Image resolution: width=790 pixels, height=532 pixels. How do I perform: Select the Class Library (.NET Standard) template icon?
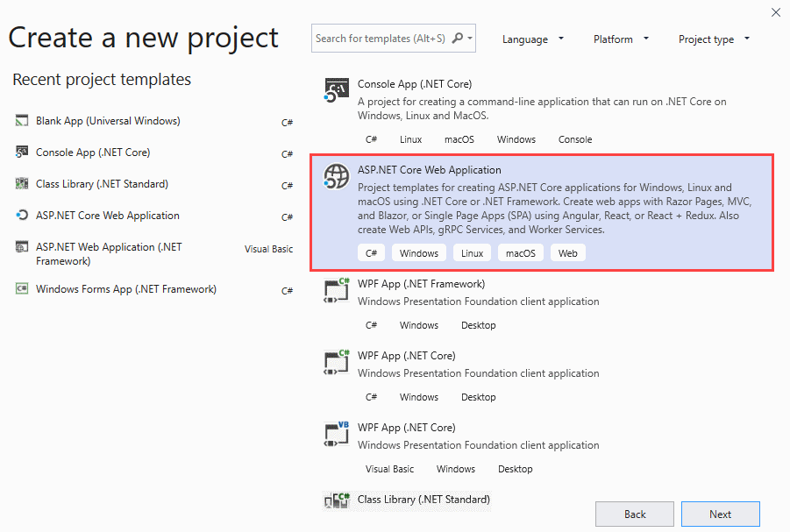tap(337, 500)
